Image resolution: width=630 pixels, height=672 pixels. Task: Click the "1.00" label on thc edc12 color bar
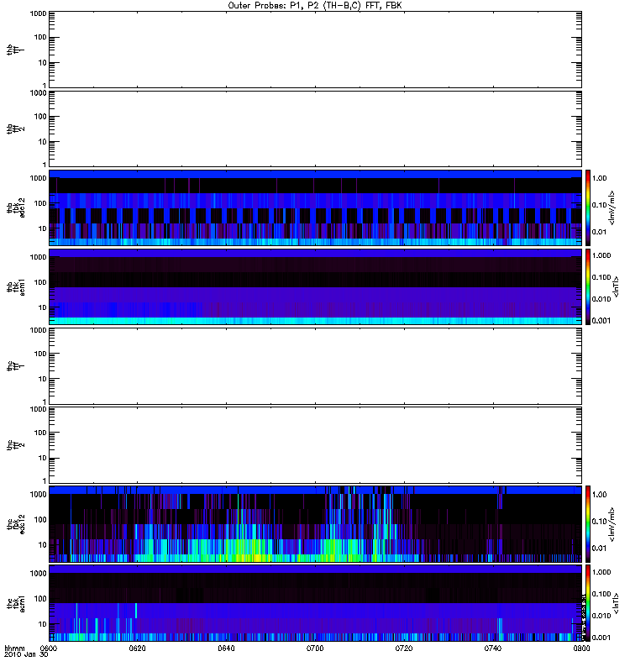click(x=599, y=495)
